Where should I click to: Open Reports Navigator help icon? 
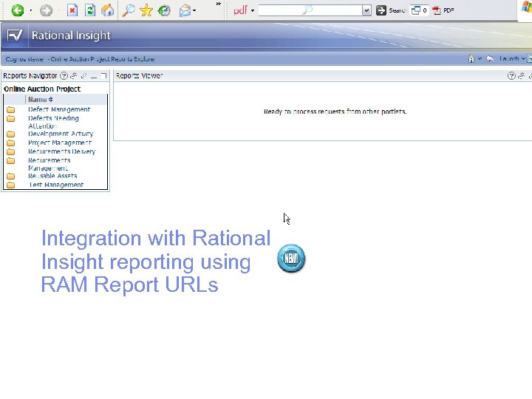pyautogui.click(x=64, y=75)
